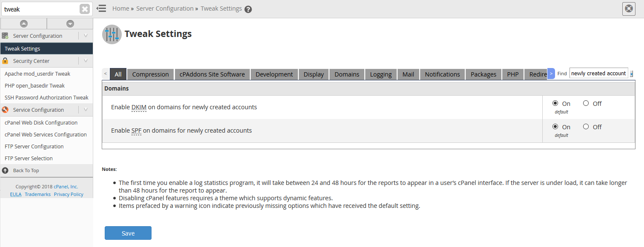Switch to the Compression tab

pyautogui.click(x=150, y=74)
